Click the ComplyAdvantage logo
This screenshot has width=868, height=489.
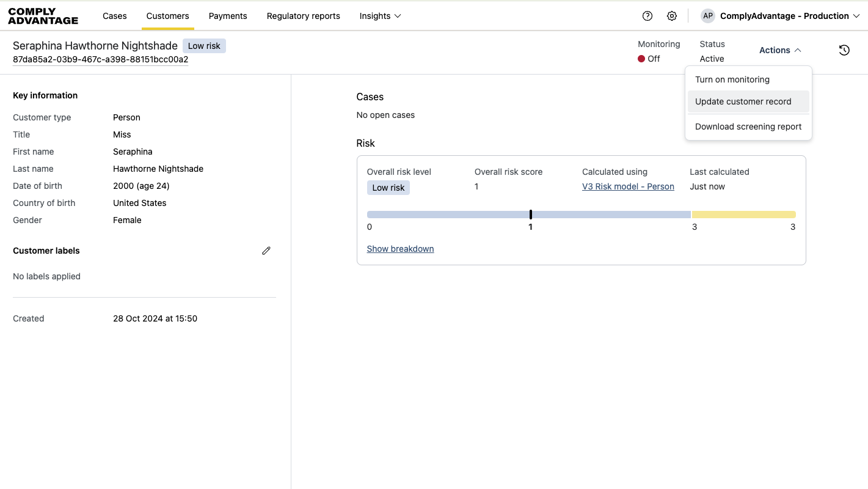(x=43, y=16)
